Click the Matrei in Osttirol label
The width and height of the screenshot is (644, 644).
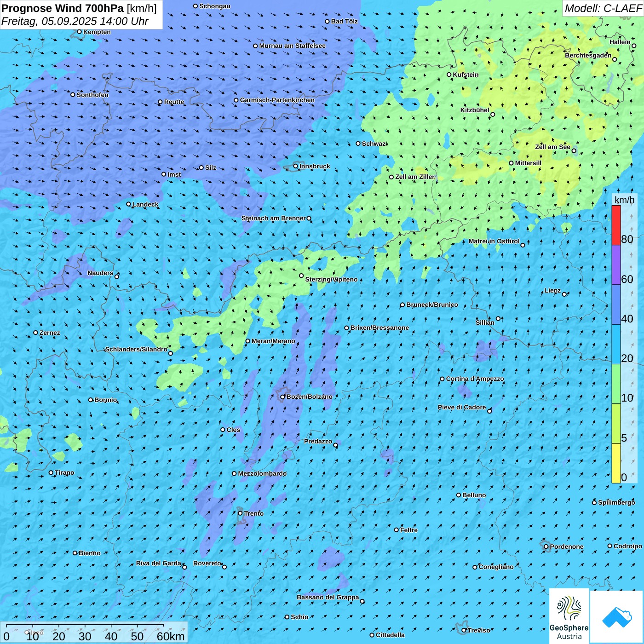click(494, 241)
